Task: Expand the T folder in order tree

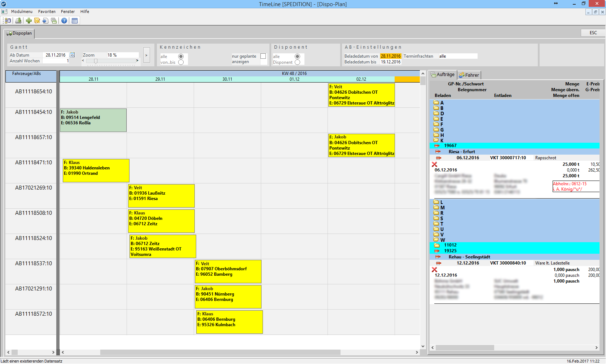Action: (436, 224)
